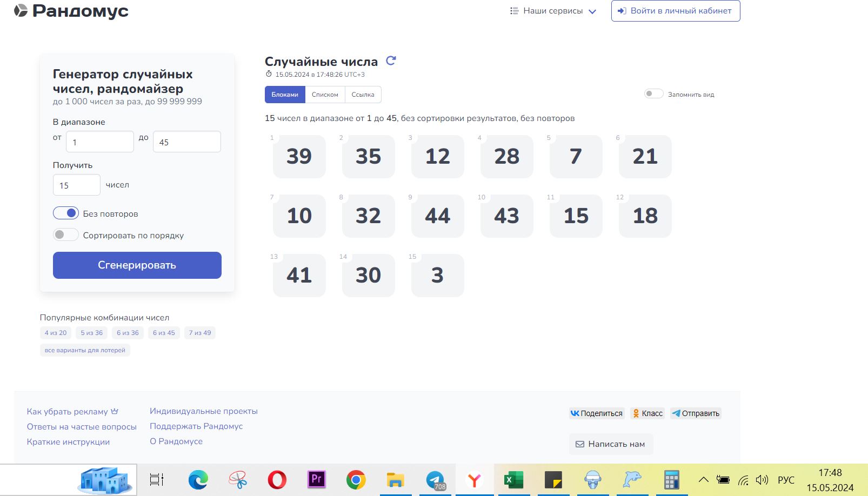The height and width of the screenshot is (496, 868).
Task: Launch Adobe Premiere Pro from the taskbar
Action: pyautogui.click(x=317, y=479)
